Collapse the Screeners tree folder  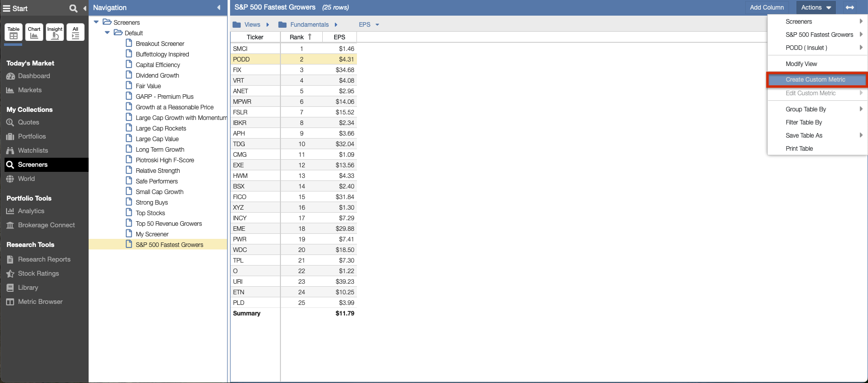(96, 22)
